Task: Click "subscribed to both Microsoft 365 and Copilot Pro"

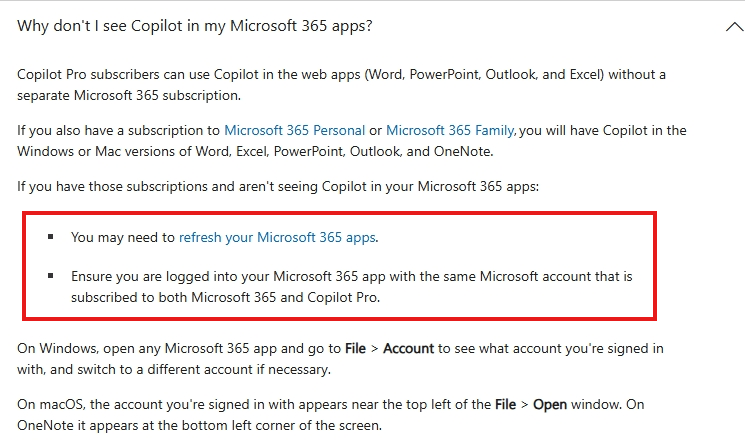Action: coord(226,297)
